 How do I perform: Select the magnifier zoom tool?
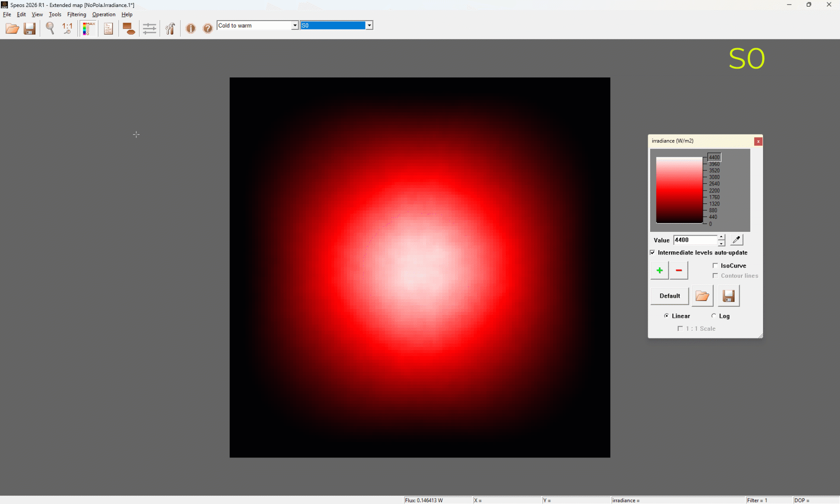tap(50, 28)
